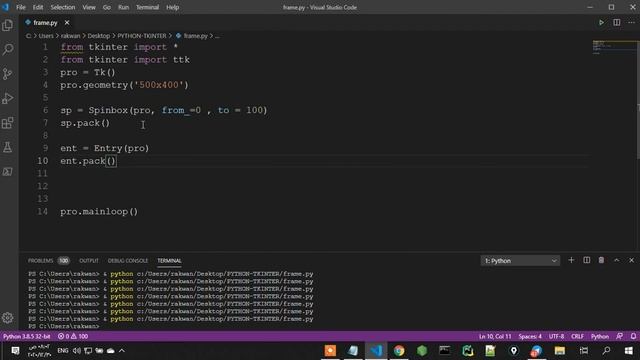Click Desktop in the breadcrumb path
Screen dimensions: 640x360
tap(99, 36)
